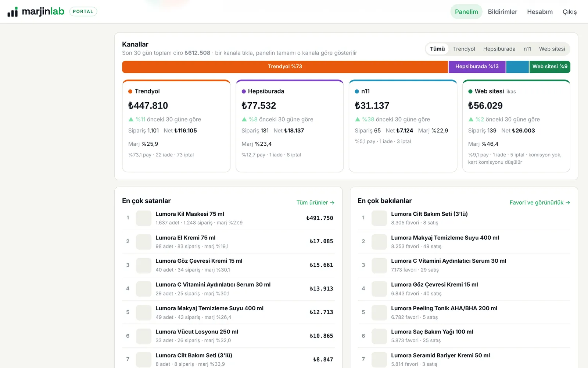Go to Bildirimler
Screen dimensions: 588x368
point(502,12)
